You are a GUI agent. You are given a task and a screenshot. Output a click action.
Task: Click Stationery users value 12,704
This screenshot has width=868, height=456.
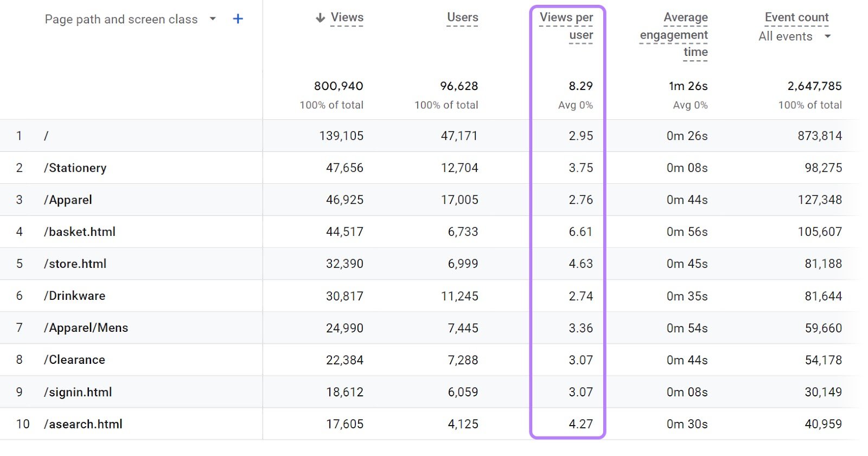tap(459, 168)
